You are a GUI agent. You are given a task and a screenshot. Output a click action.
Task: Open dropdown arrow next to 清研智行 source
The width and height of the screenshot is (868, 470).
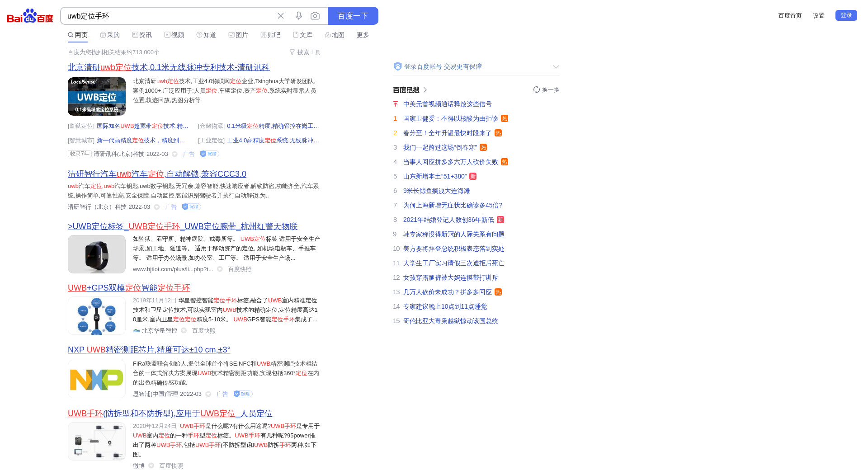tap(157, 207)
